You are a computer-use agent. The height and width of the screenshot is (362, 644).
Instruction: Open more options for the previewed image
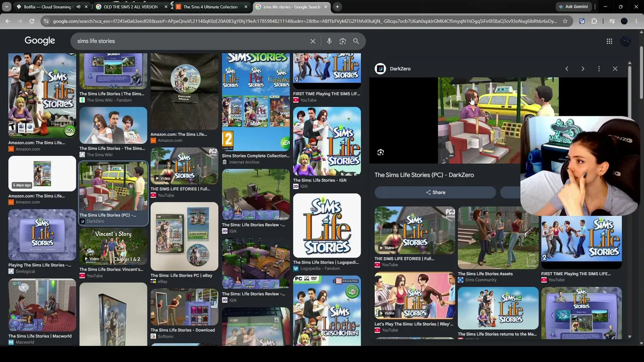(x=599, y=69)
